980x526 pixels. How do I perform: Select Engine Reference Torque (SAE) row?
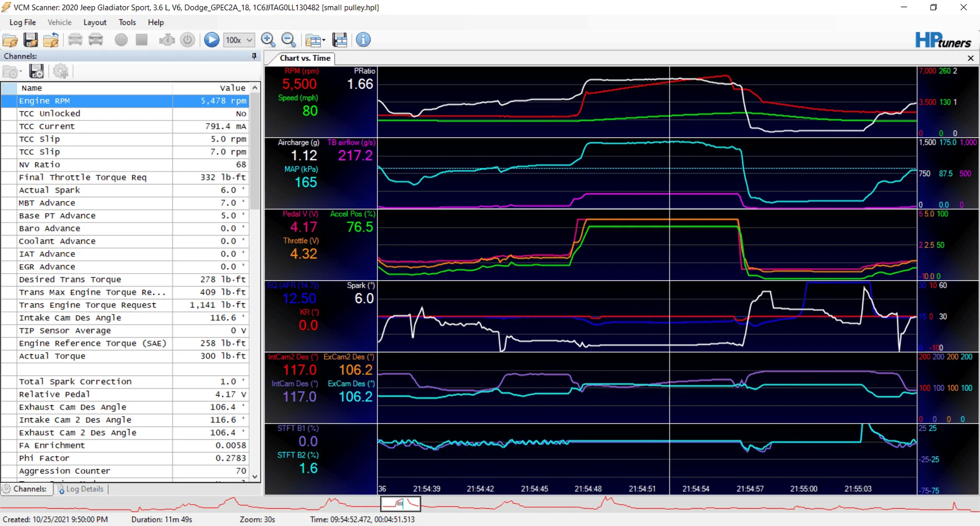[x=125, y=343]
